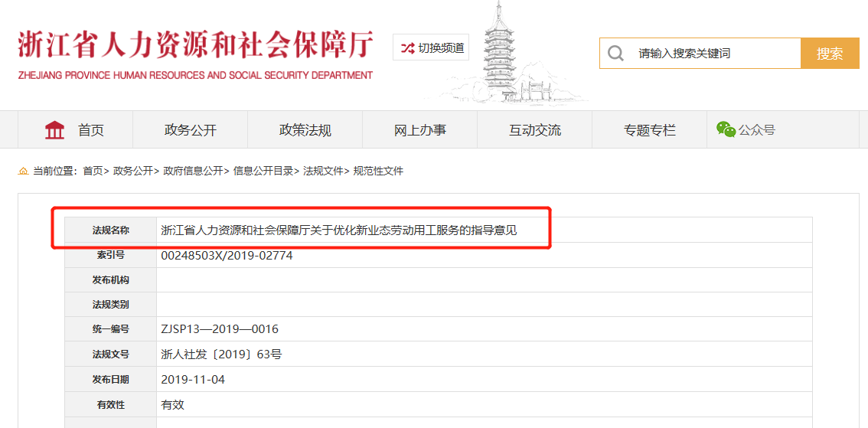Click the 发布日期 row label
The width and height of the screenshot is (868, 428).
[111, 379]
